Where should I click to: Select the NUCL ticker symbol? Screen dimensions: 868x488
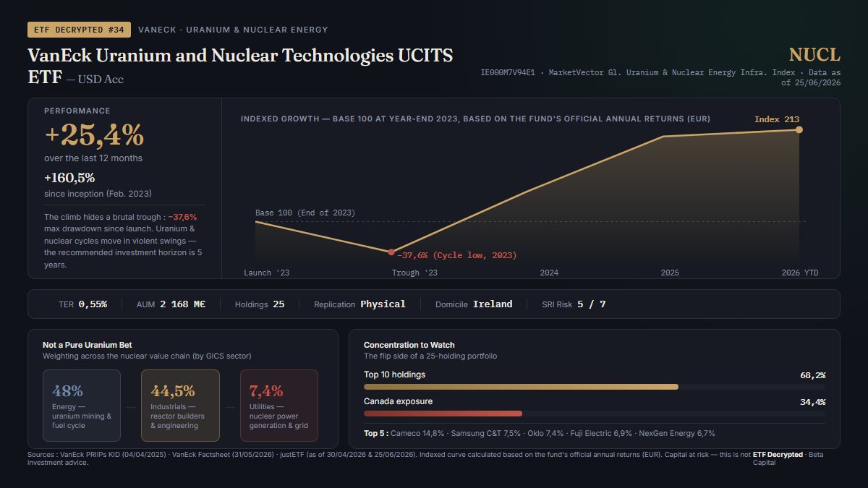pyautogui.click(x=814, y=56)
